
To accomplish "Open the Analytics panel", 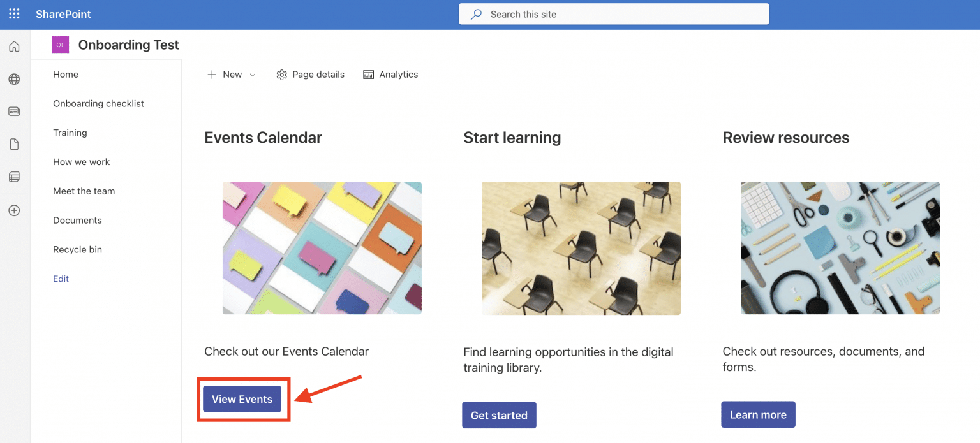I will pos(390,75).
